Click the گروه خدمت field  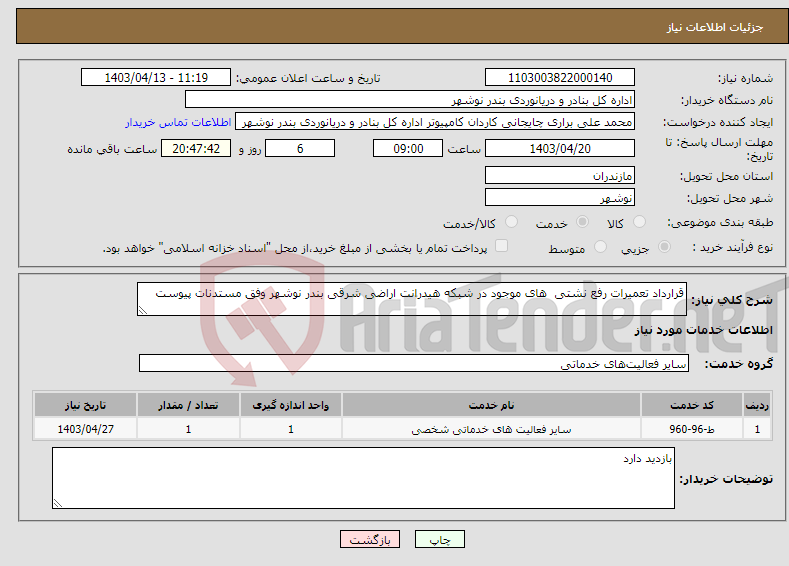point(414,363)
